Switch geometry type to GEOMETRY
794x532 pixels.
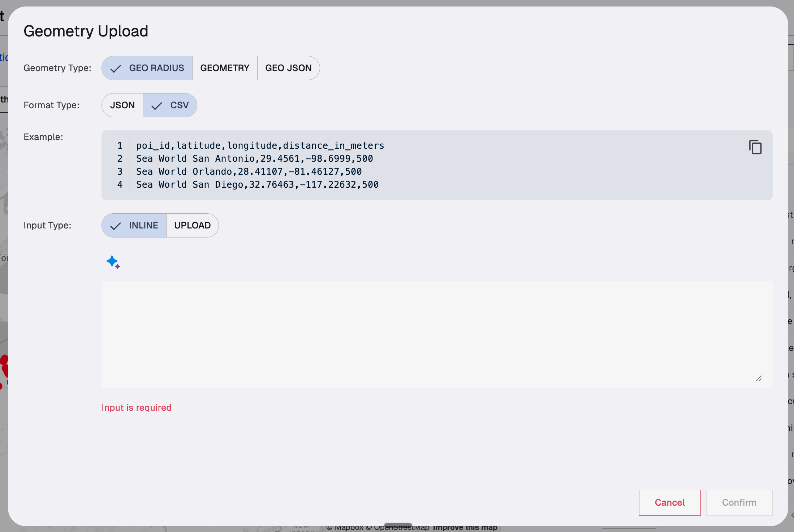click(x=225, y=68)
